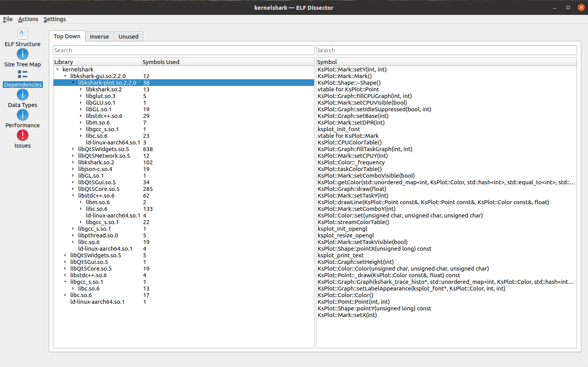
Task: Switch to the Unused tab
Action: (x=129, y=37)
